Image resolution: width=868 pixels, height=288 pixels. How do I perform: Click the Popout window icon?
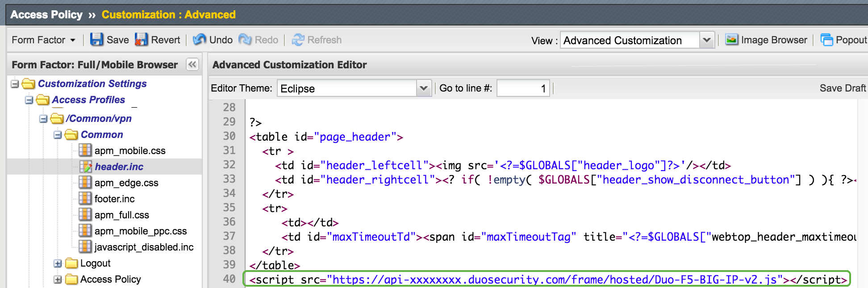(x=826, y=40)
